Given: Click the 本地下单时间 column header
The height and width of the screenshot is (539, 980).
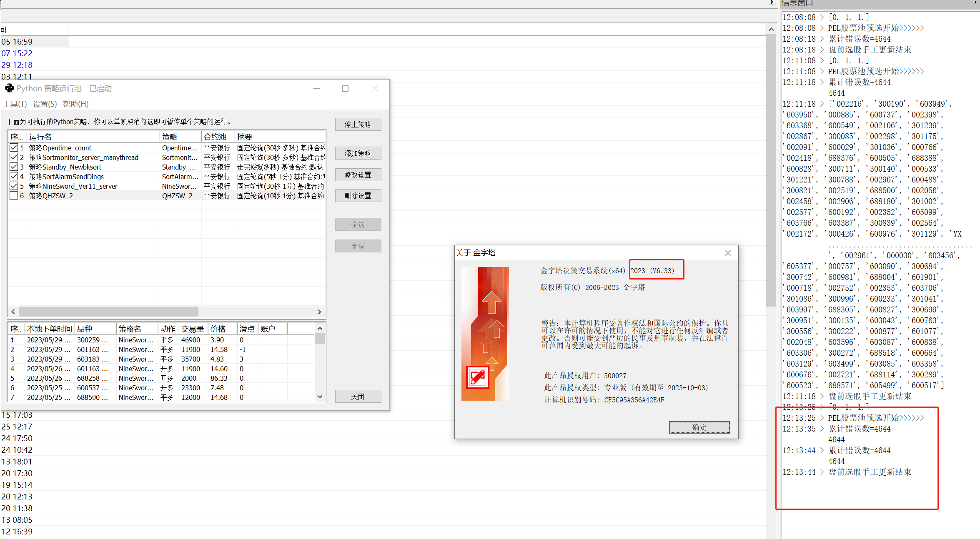Looking at the screenshot, I should [50, 329].
